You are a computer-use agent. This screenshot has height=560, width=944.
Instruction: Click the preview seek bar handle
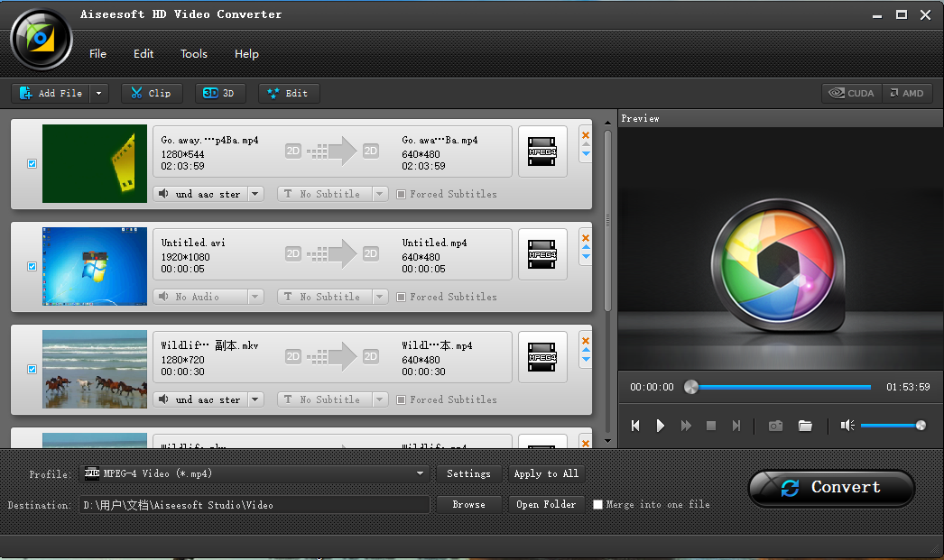(691, 387)
